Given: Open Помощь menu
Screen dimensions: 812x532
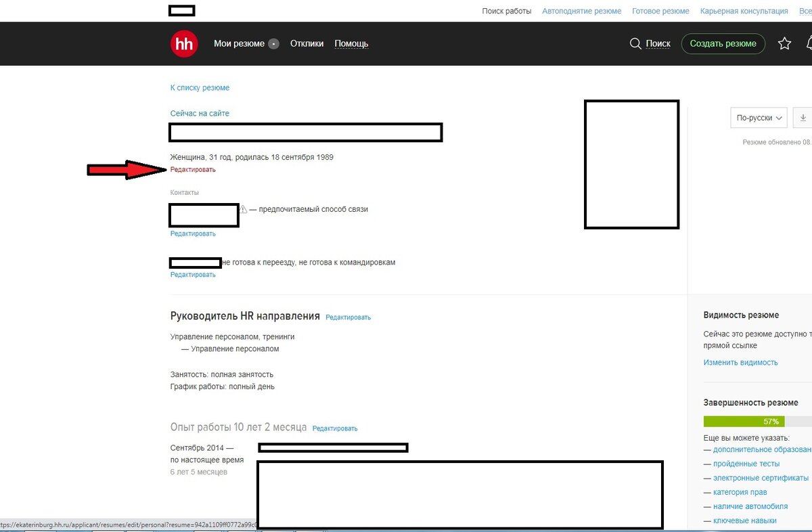Looking at the screenshot, I should tap(351, 44).
